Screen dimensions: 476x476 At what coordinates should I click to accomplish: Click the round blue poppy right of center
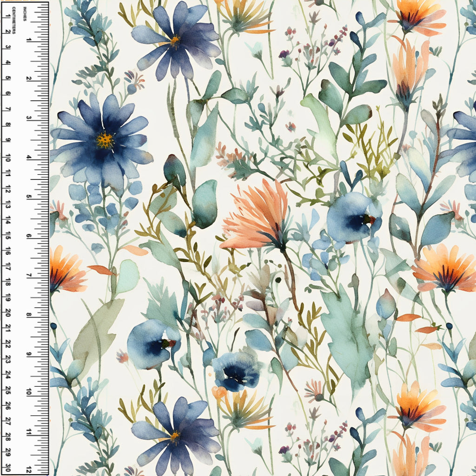point(352,217)
